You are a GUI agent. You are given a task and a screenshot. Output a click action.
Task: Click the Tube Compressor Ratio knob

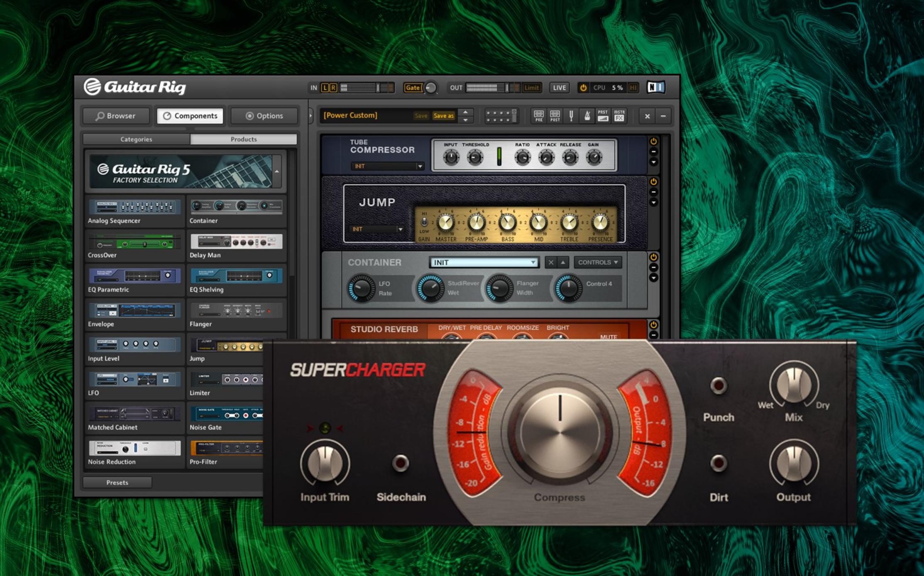[523, 158]
